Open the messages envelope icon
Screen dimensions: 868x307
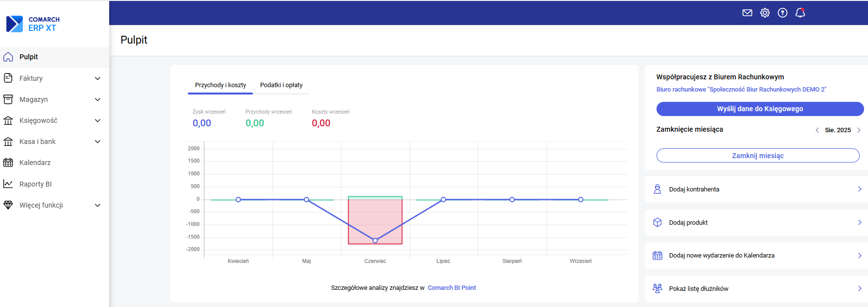coord(747,13)
